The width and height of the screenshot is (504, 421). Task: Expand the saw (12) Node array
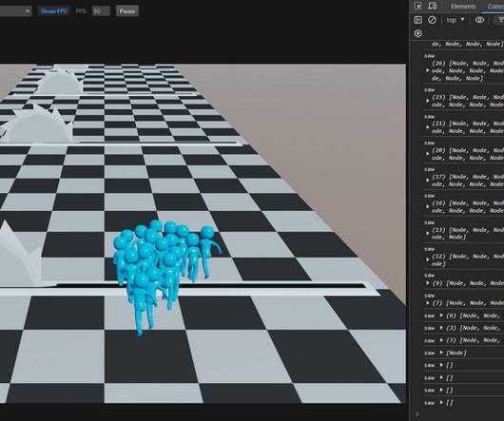428,259
